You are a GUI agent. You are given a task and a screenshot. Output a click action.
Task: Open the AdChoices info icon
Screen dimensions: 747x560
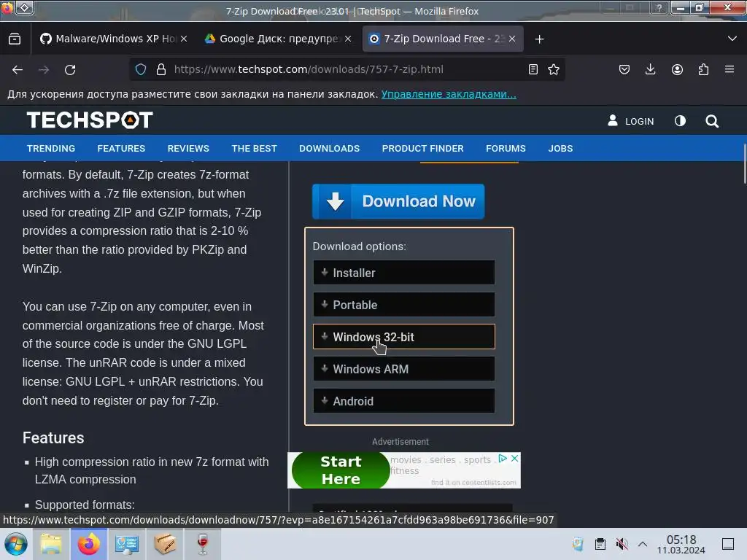coord(503,458)
